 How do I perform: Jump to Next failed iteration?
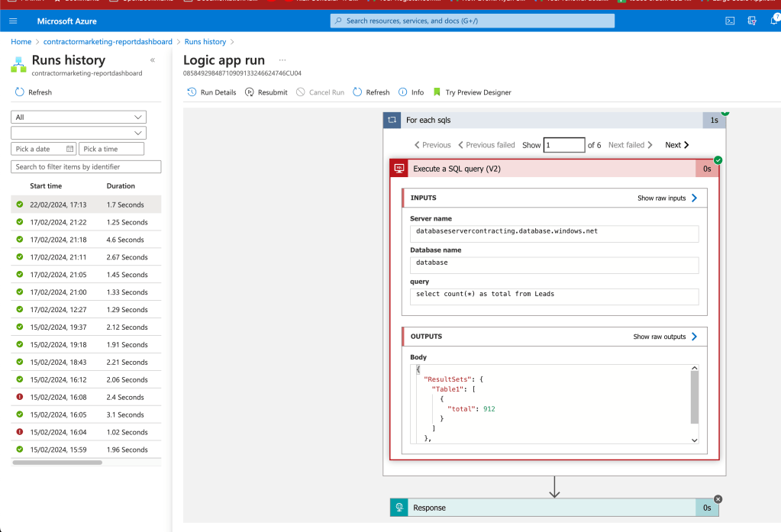[631, 145]
